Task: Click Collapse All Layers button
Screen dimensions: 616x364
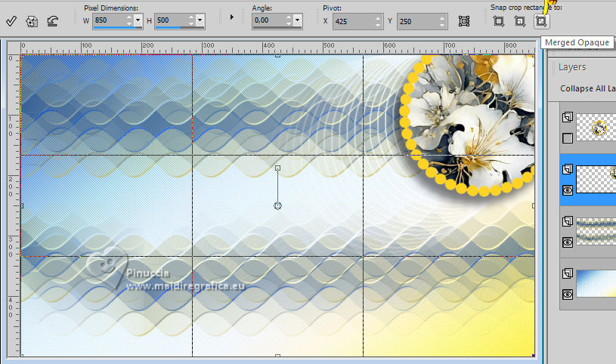Action: point(588,88)
